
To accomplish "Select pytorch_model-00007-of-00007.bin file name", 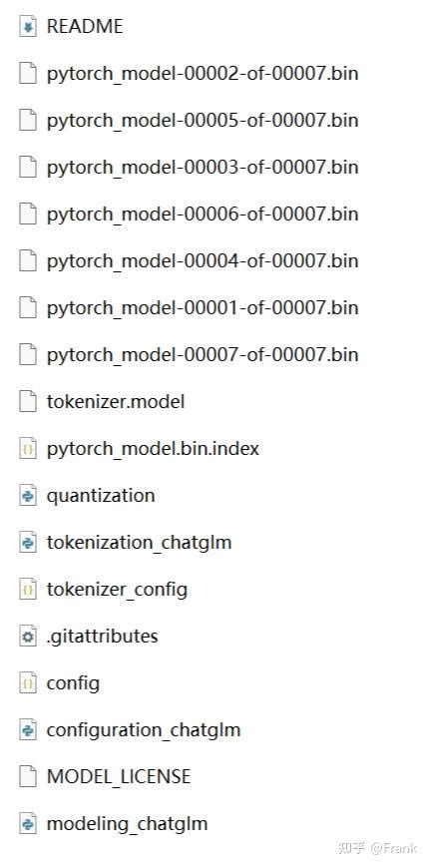I will [x=203, y=355].
